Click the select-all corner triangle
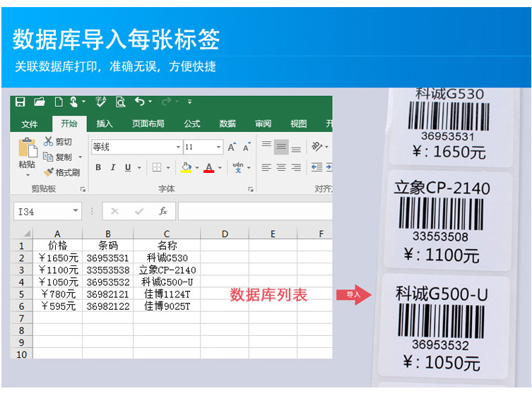 coord(28,234)
